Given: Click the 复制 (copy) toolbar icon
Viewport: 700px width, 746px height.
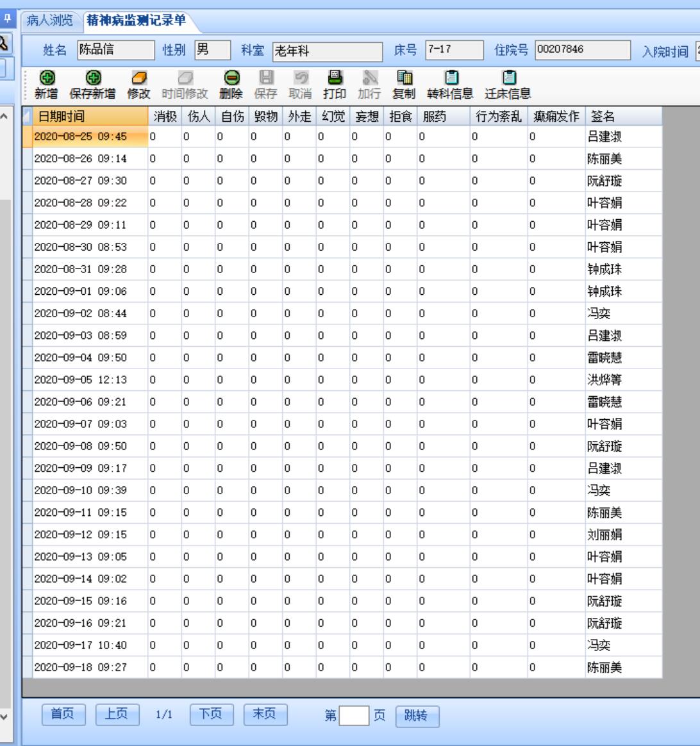Looking at the screenshot, I should (x=404, y=78).
